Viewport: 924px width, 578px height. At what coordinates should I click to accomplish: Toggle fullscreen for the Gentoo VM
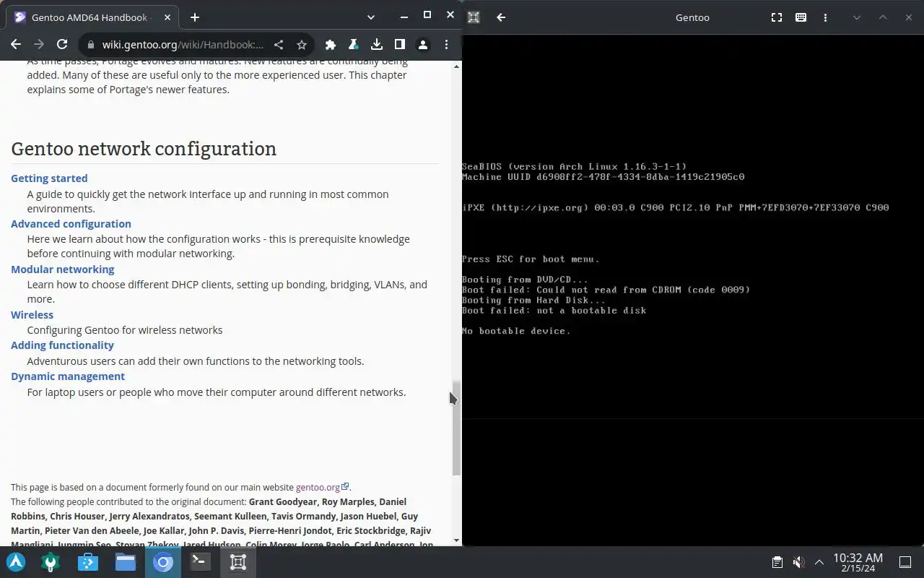pyautogui.click(x=777, y=17)
